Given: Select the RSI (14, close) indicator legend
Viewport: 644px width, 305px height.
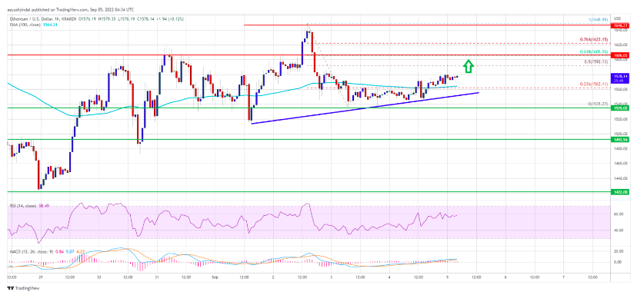Looking at the screenshot, I should click(23, 205).
